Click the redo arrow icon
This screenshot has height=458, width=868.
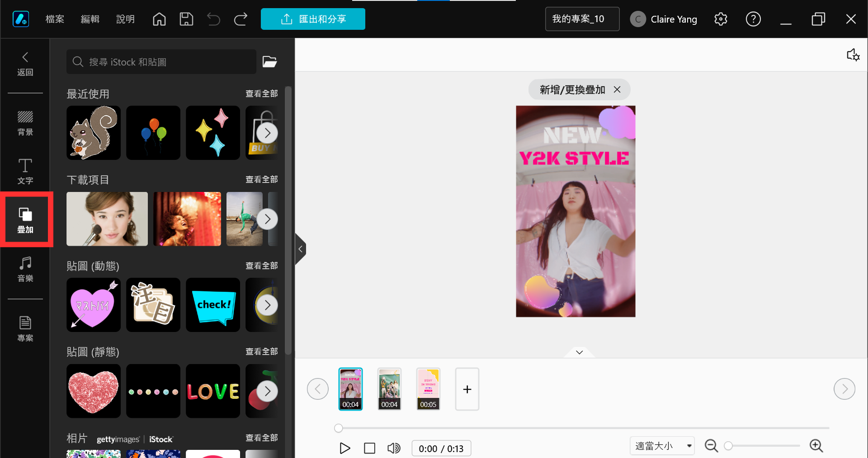241,19
